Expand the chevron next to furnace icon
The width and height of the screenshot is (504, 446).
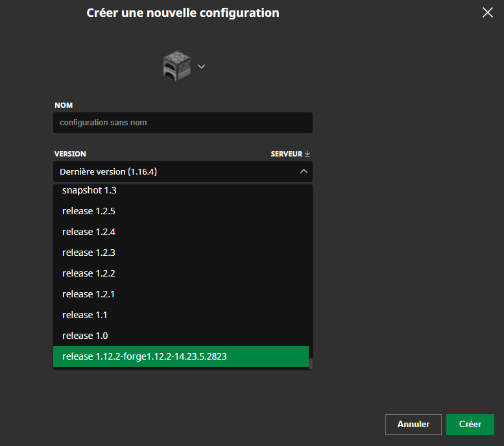201,66
